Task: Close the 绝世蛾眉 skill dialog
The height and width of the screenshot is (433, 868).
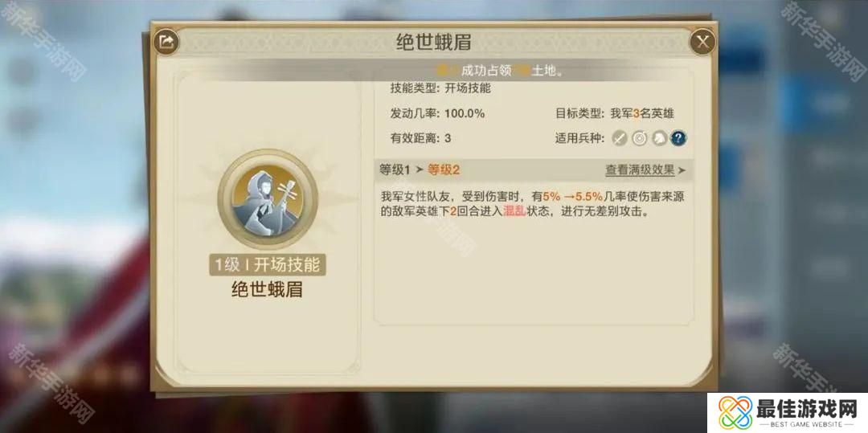Action: (702, 42)
